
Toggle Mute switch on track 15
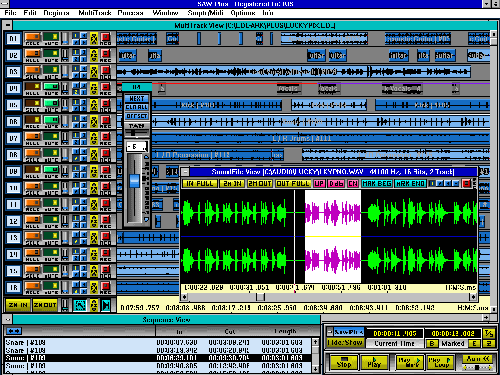(x=51, y=270)
